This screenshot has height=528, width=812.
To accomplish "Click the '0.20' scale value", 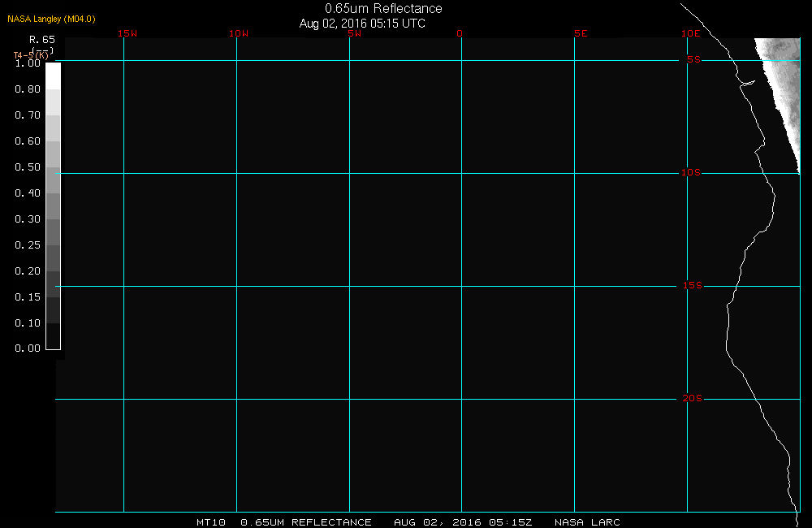I will [28, 270].
